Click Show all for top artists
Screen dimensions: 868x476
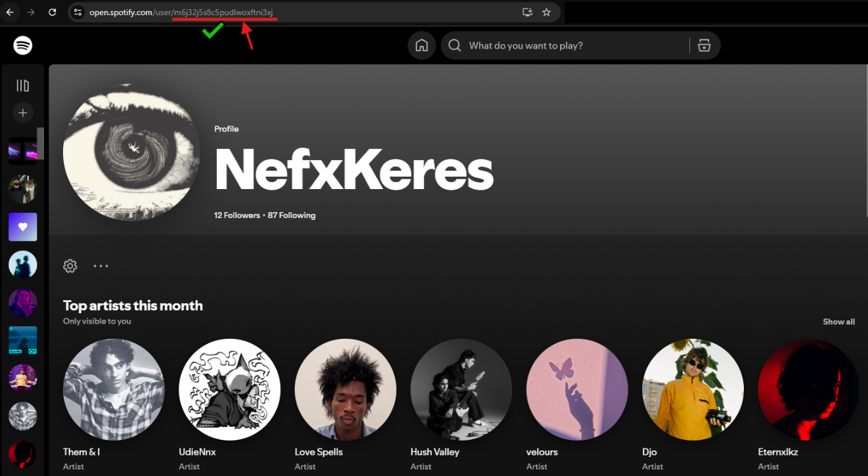click(839, 322)
